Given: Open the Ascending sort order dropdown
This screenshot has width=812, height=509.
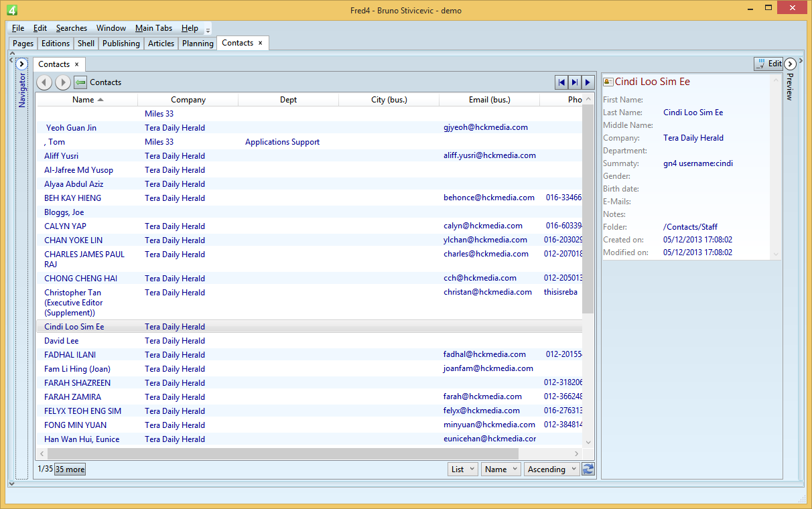Looking at the screenshot, I should coord(551,469).
